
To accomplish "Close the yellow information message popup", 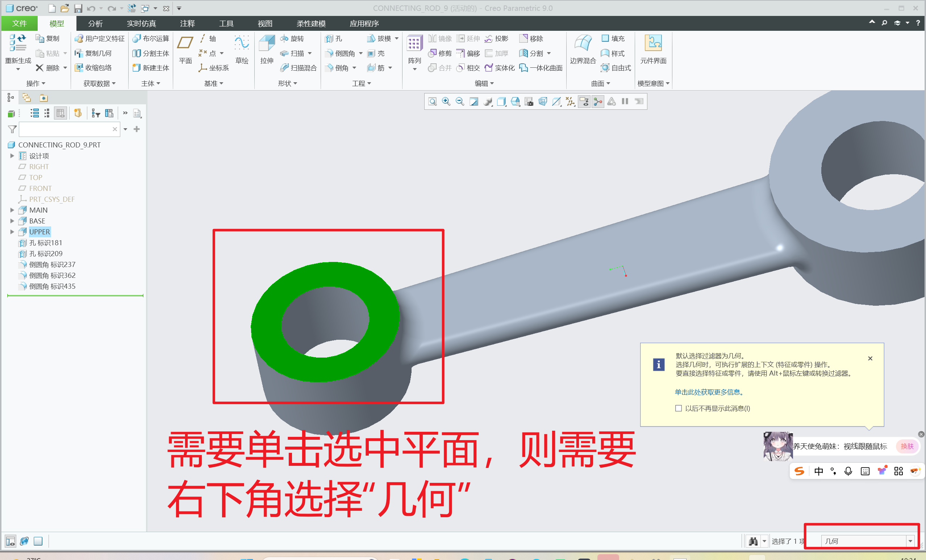I will (870, 358).
